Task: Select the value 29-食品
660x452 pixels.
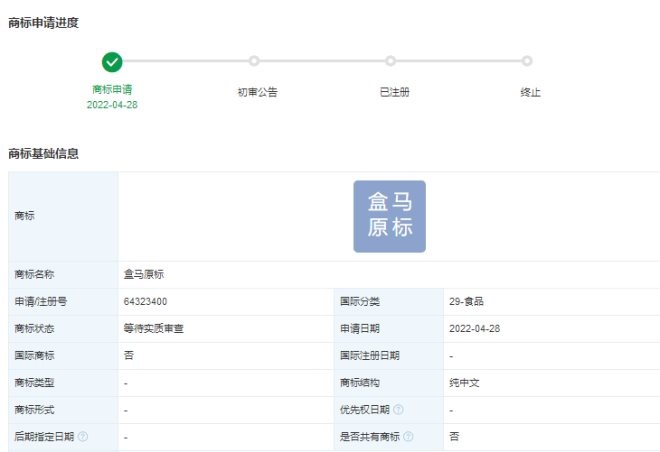Action: (x=466, y=301)
